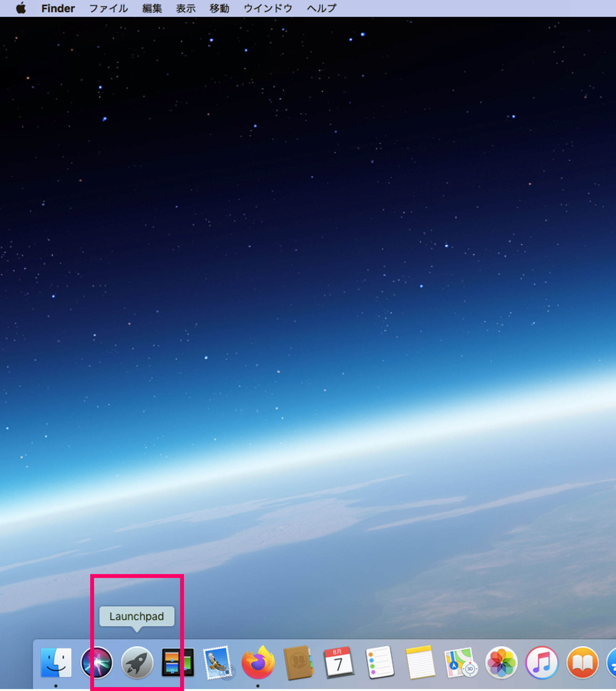Image resolution: width=616 pixels, height=691 pixels.
Task: Open the orange Books icon
Action: 582,663
